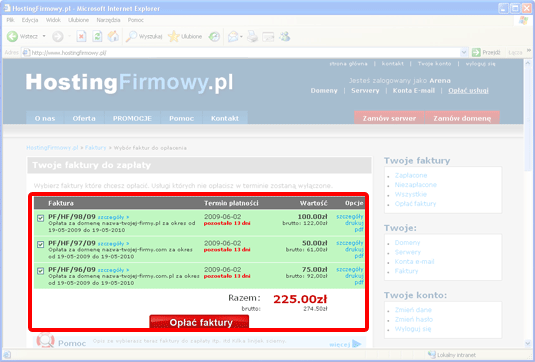The image size is (535, 362).
Task: Open Ulubione star icon in toolbar
Action: [x=174, y=36]
